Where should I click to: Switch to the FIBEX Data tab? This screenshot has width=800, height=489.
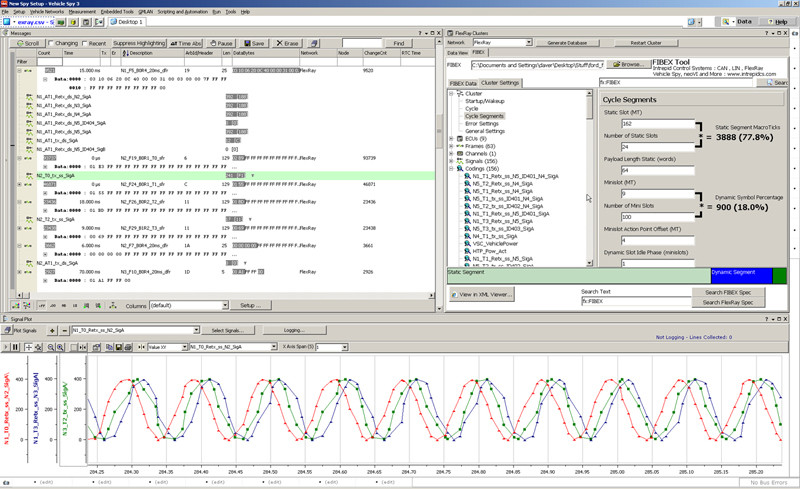coord(463,83)
